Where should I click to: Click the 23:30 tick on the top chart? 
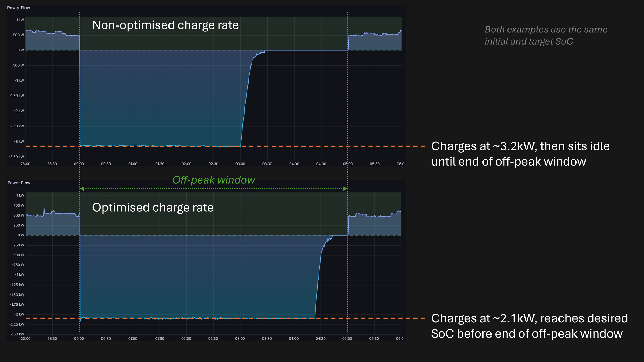pyautogui.click(x=52, y=164)
